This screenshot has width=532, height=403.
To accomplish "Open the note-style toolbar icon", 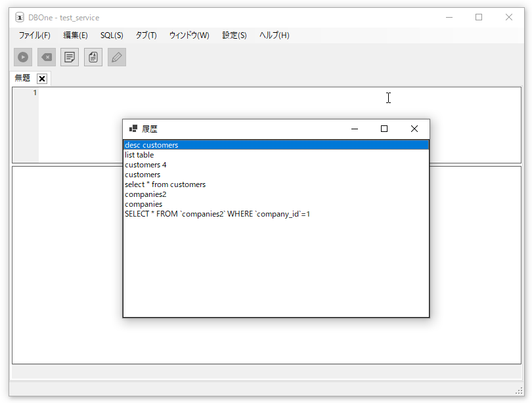I will pos(70,57).
